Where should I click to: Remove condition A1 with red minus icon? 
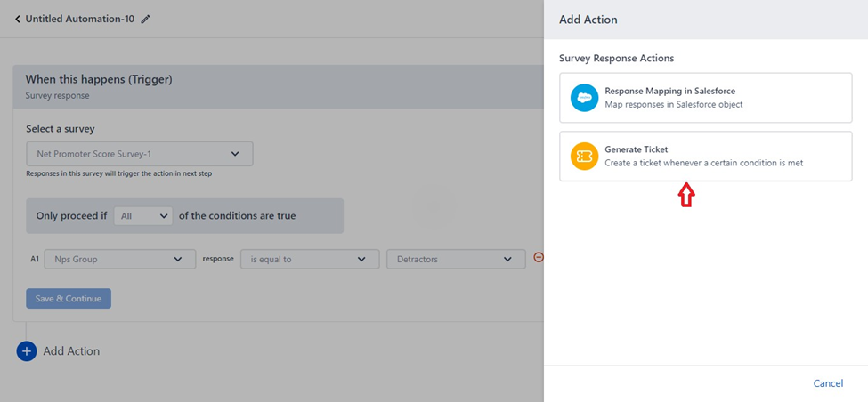coord(538,258)
